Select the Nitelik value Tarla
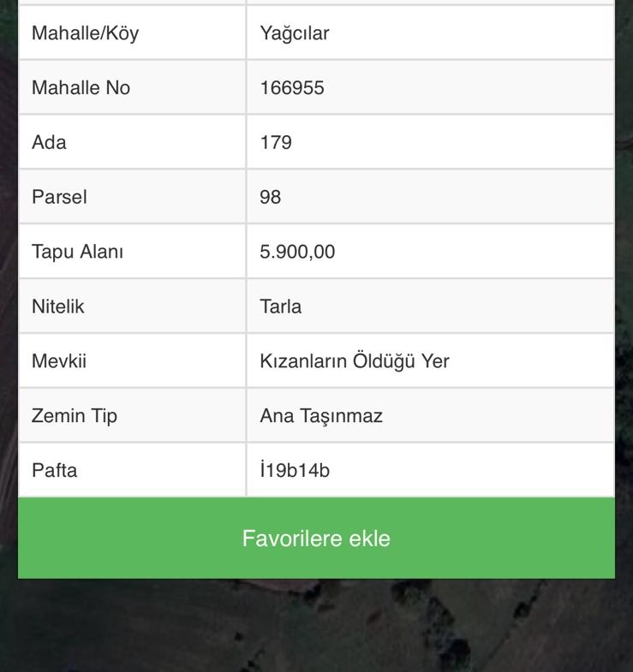The height and width of the screenshot is (672, 633). (x=281, y=306)
